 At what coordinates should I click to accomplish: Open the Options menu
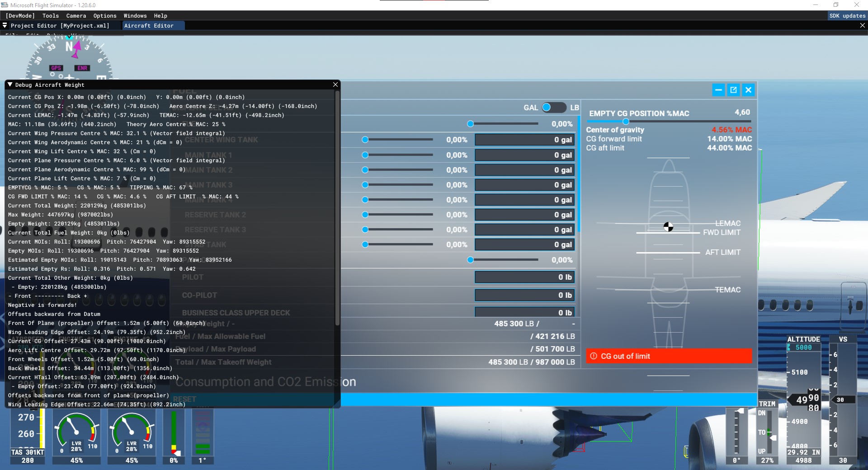pos(105,16)
